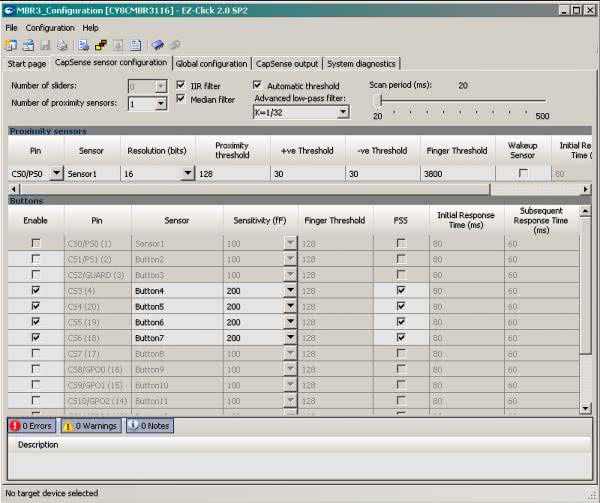
Task: Click the blue chip device toolbar icon
Action: click(158, 45)
